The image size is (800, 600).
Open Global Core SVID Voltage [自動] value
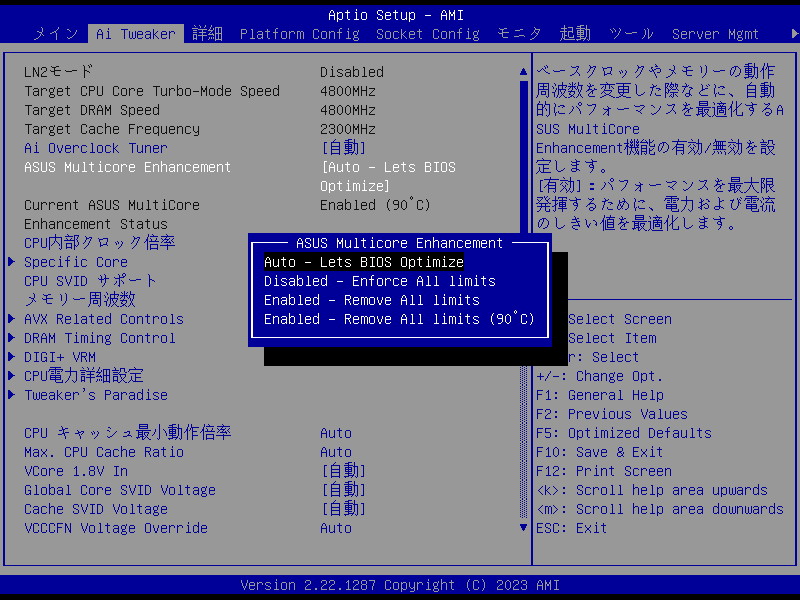click(343, 490)
